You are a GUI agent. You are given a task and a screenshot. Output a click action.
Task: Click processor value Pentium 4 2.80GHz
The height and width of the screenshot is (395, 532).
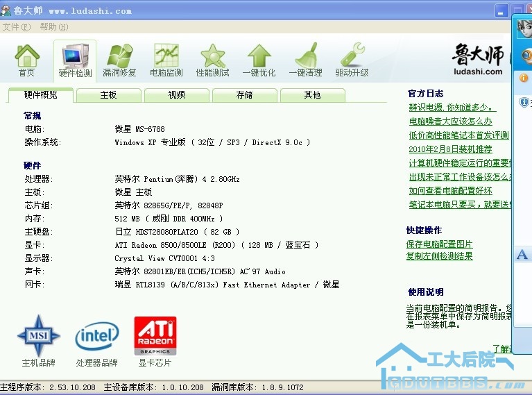pos(177,179)
